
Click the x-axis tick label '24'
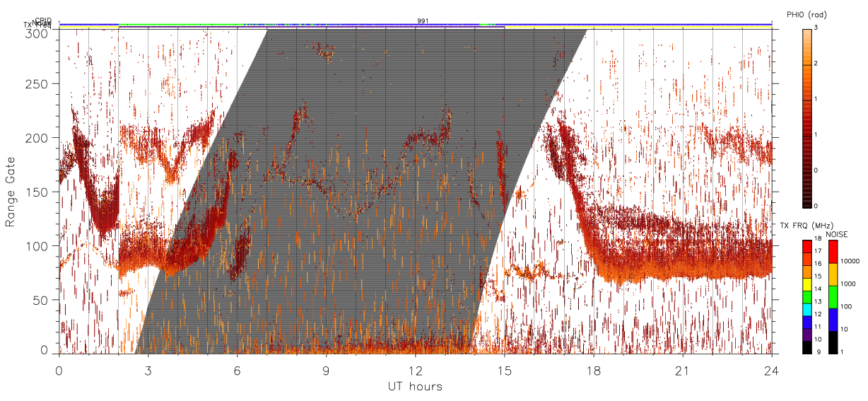[x=772, y=370]
